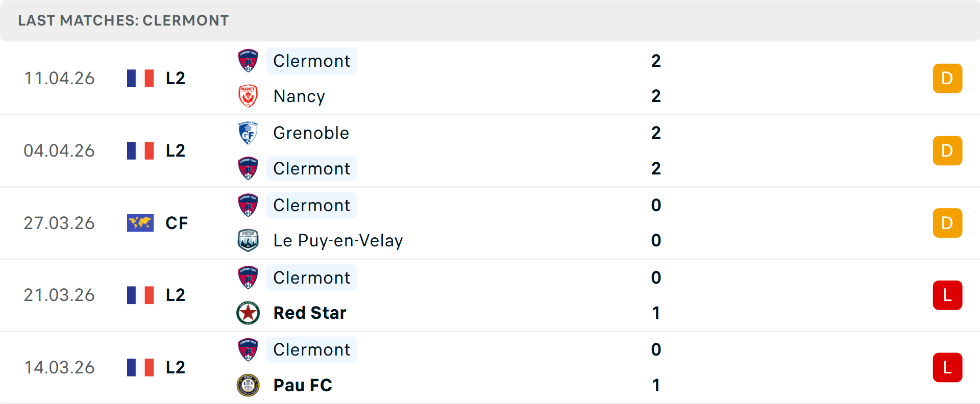The height and width of the screenshot is (404, 980).
Task: Expand the 27.03.26 match row details
Action: tap(490, 222)
